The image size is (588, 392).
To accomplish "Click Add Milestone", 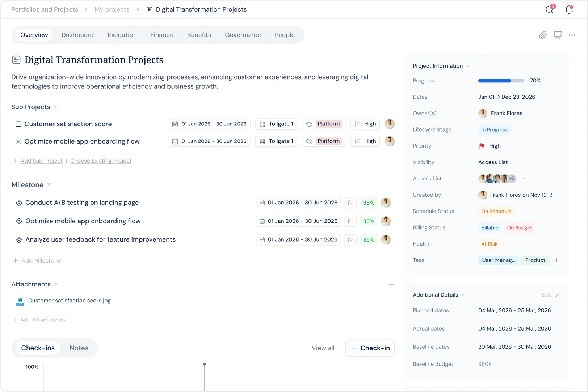I will click(x=37, y=261).
